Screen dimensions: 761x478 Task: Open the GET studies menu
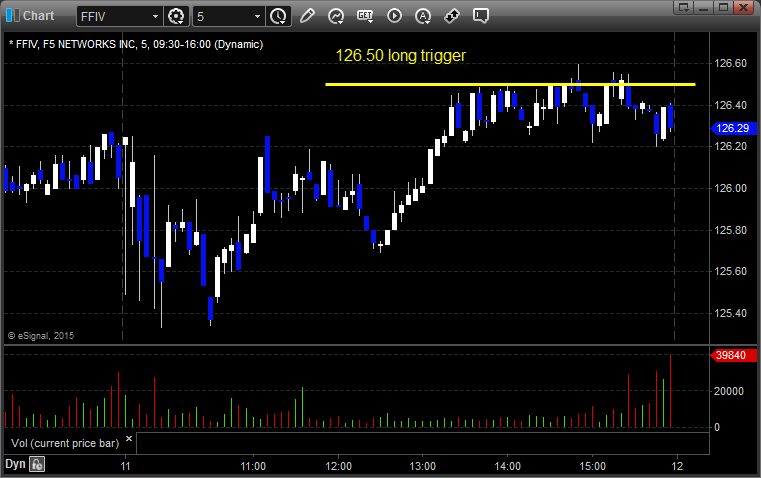(365, 16)
